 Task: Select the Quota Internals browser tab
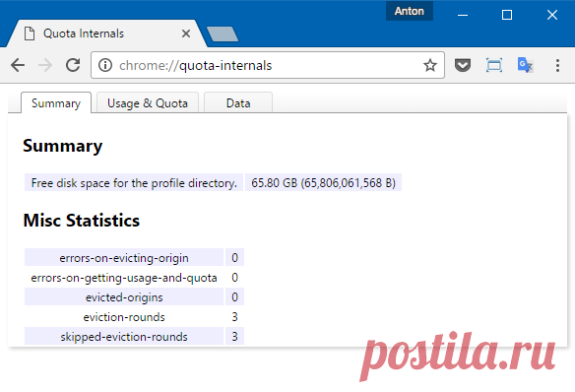(x=107, y=33)
